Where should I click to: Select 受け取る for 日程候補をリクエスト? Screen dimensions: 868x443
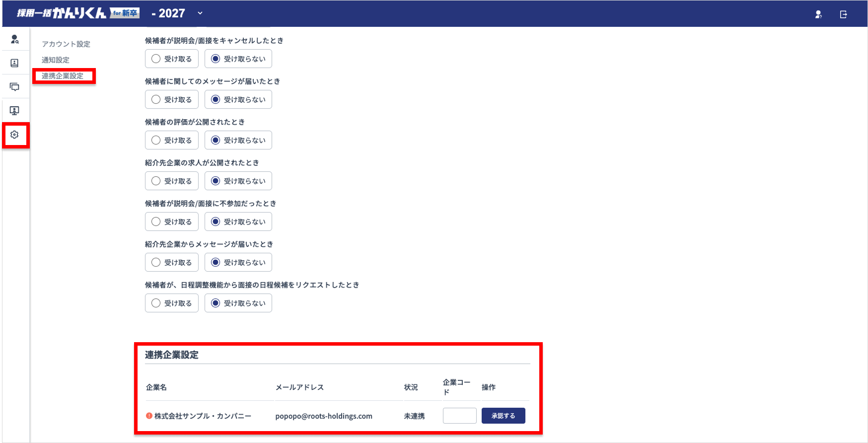tap(172, 303)
